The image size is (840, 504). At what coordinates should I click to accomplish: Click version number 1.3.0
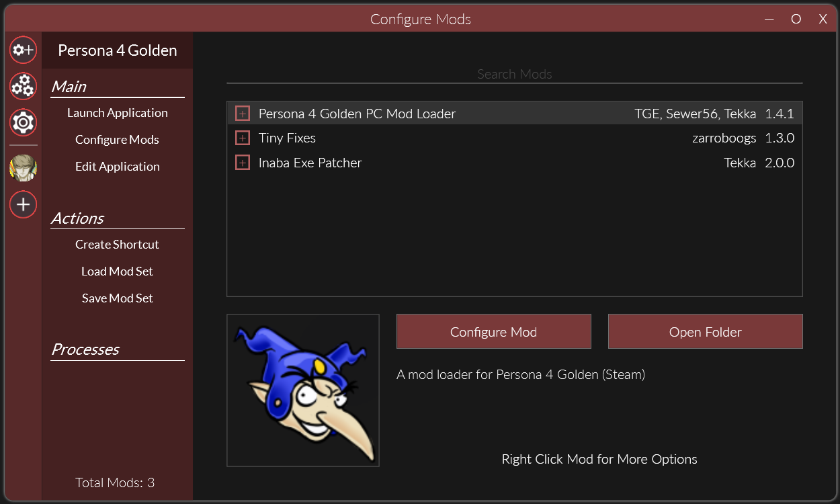(780, 138)
